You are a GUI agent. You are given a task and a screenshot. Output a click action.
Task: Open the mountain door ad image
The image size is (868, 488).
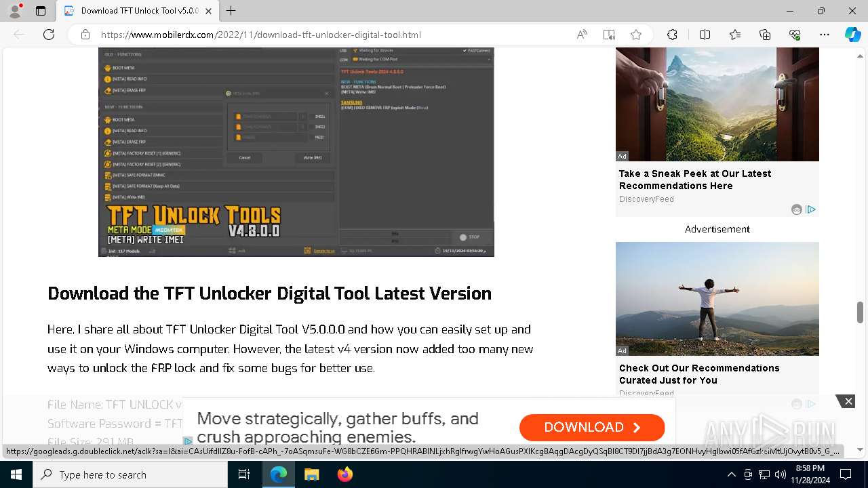point(717,104)
